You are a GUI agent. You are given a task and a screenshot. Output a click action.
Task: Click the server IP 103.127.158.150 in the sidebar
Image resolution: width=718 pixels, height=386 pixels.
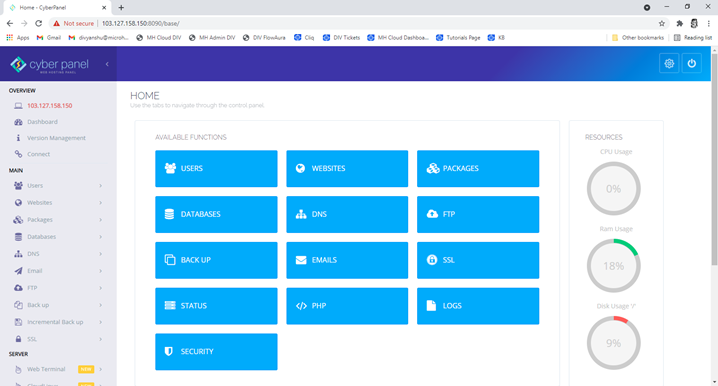pyautogui.click(x=49, y=106)
